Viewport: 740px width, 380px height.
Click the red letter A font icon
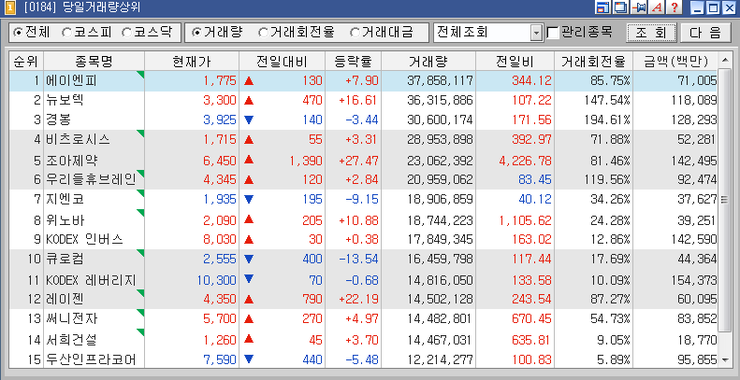tap(656, 7)
